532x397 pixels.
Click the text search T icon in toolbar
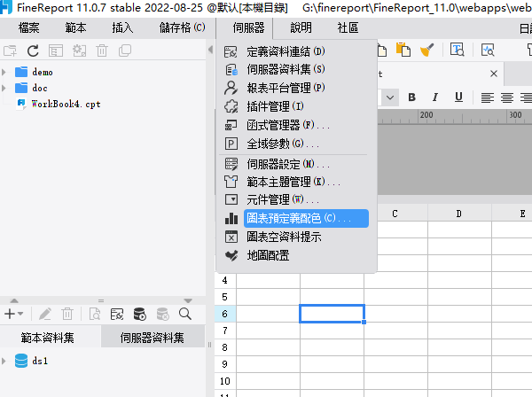click(457, 50)
